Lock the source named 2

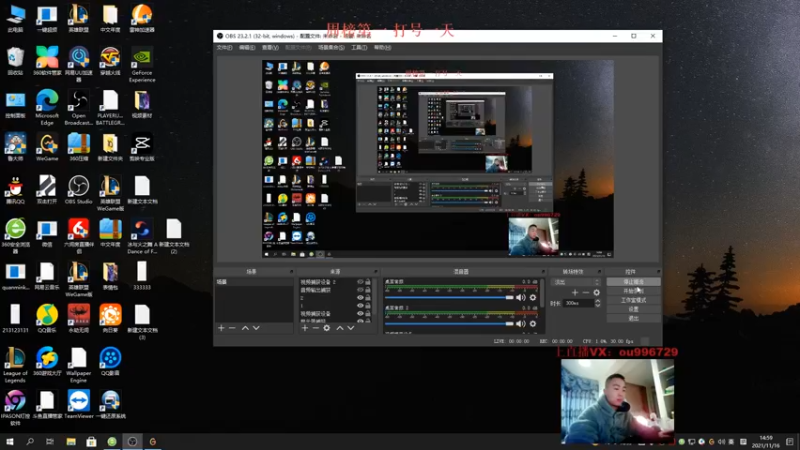pos(368,297)
